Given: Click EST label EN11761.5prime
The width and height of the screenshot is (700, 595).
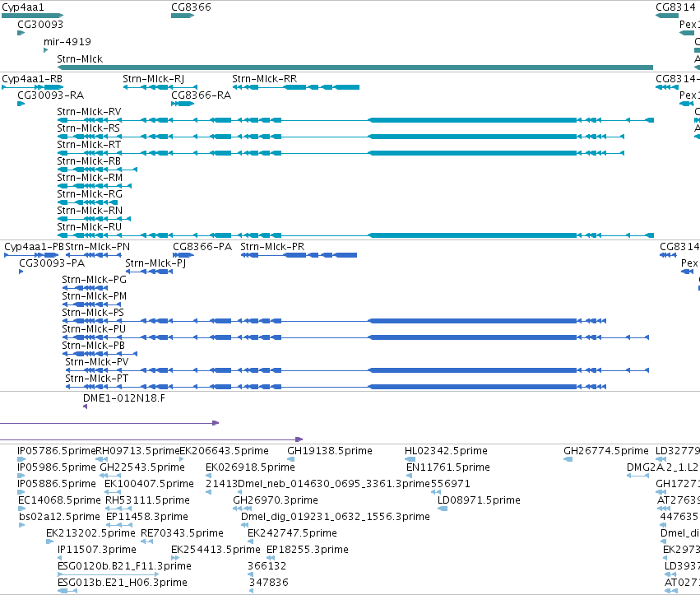Looking at the screenshot, I should coord(448,467).
